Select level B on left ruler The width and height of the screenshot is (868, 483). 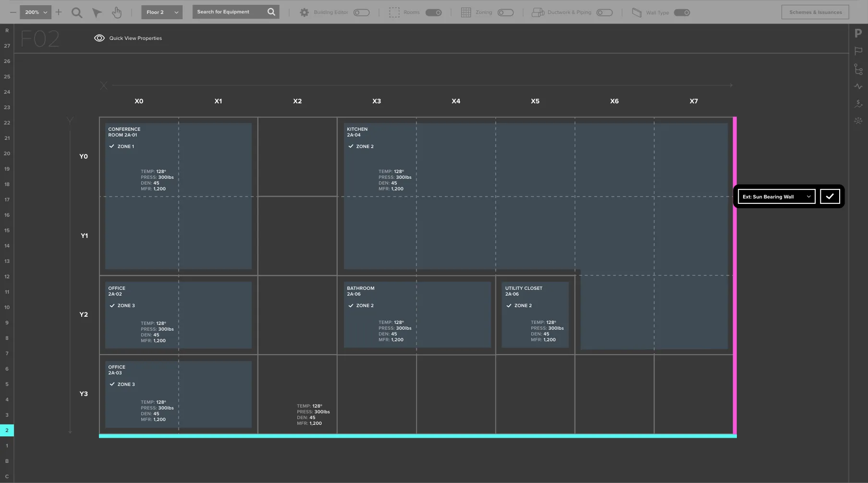pyautogui.click(x=7, y=461)
